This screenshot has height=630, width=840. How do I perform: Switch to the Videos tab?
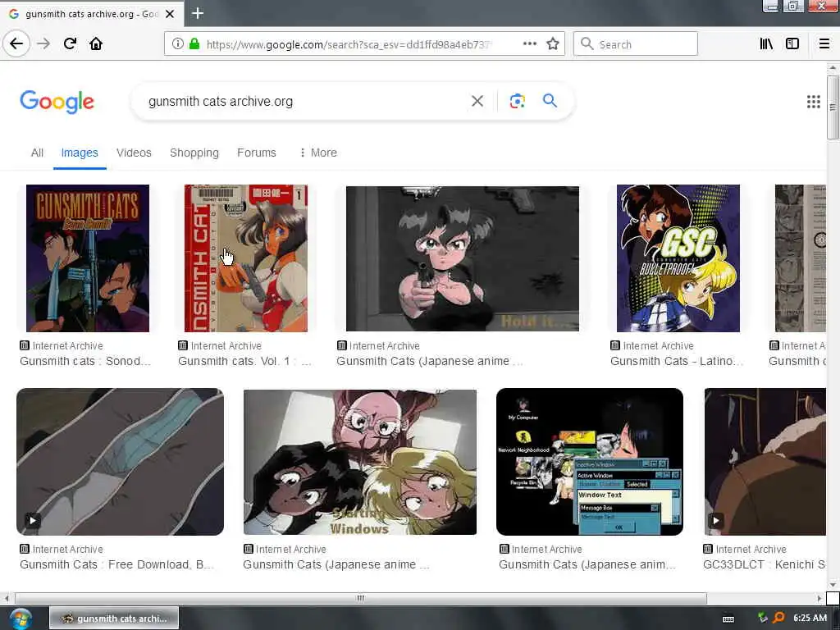click(x=134, y=153)
